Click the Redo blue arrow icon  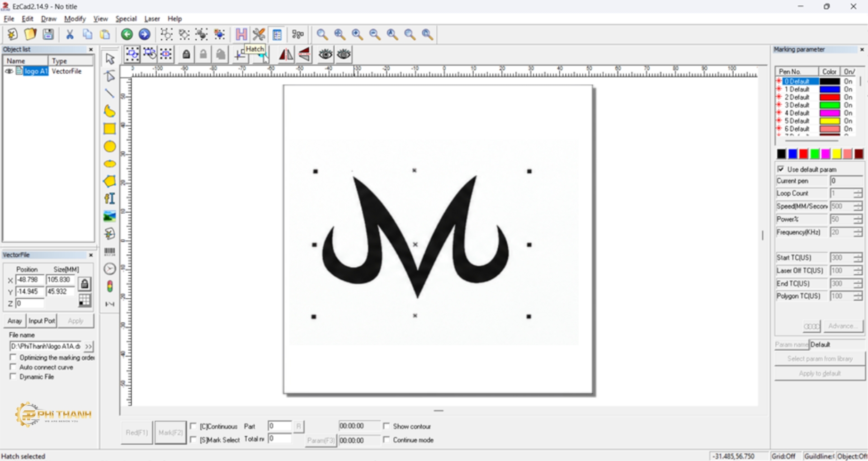(x=144, y=34)
